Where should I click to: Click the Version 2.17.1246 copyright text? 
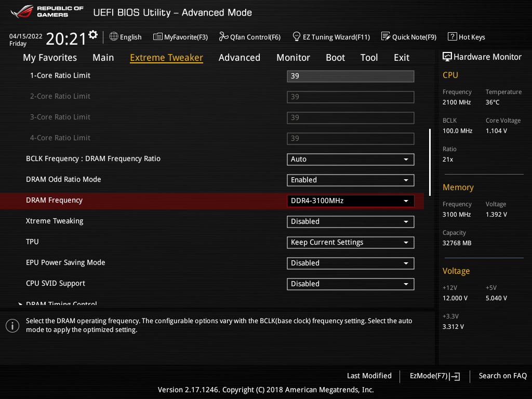265,390
